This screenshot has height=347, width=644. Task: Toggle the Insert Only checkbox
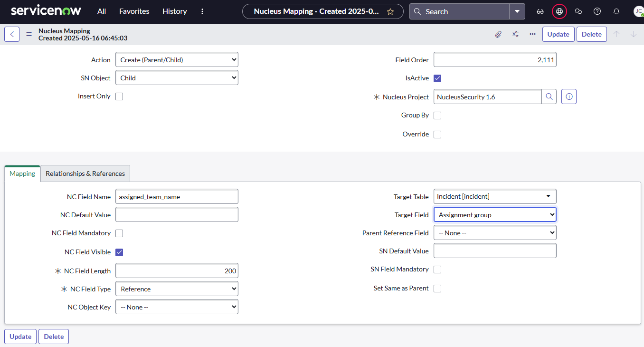[x=119, y=96]
